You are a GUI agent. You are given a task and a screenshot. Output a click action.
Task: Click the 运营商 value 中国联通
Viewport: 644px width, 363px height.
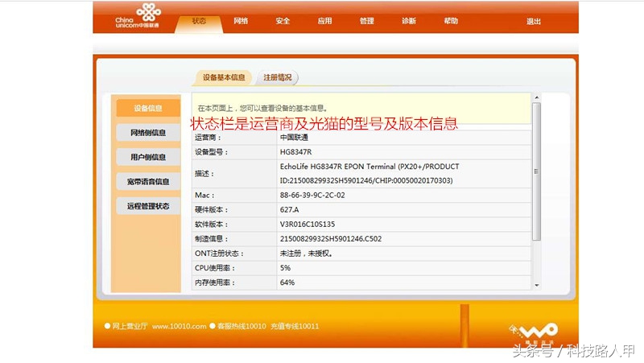pyautogui.click(x=294, y=137)
